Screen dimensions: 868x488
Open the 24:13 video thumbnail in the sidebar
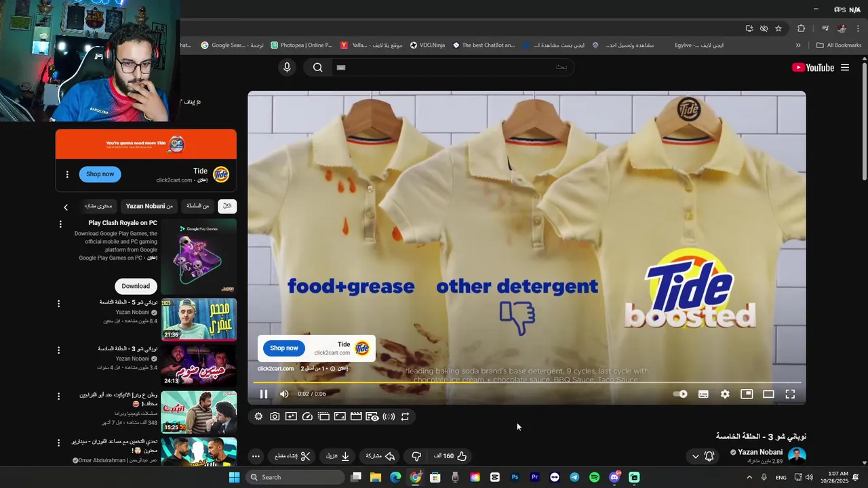(x=199, y=365)
